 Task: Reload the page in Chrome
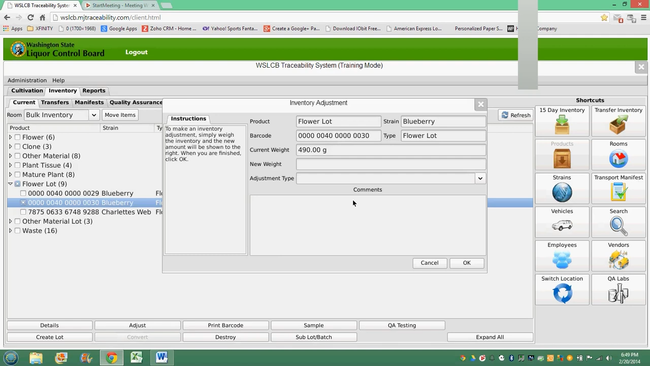pyautogui.click(x=30, y=17)
